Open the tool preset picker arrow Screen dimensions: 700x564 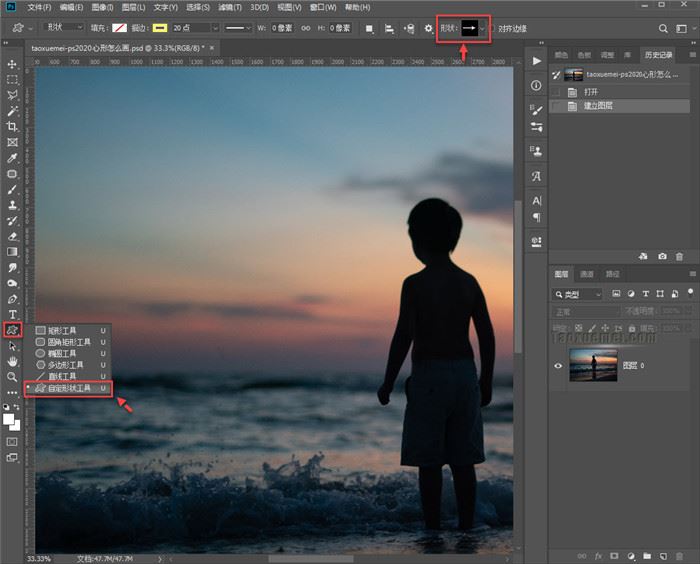tap(30, 29)
